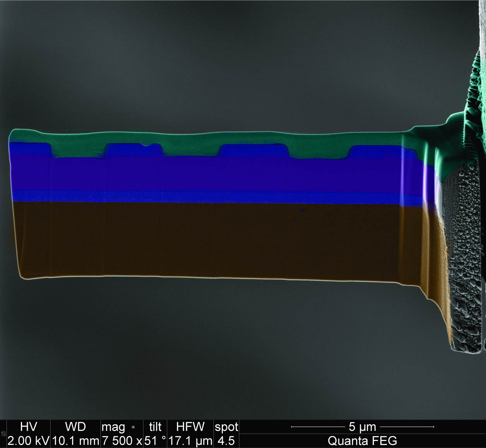486x448 pixels.
Task: Select the HFW 17.1 µm field
Action: point(190,440)
